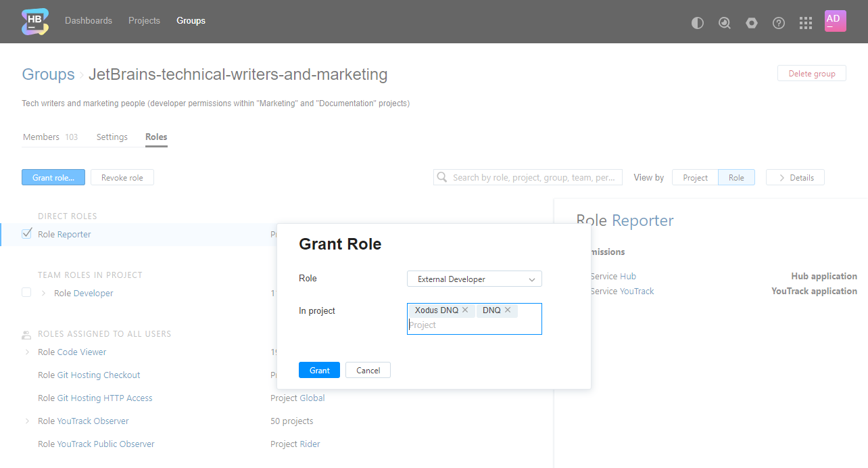Open the services grid apps icon
This screenshot has width=868, height=468.
pos(806,23)
